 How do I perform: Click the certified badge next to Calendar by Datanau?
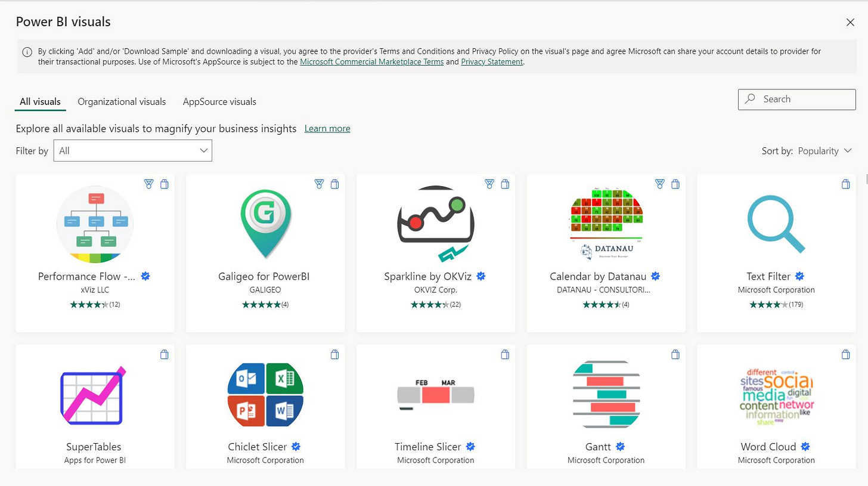(656, 276)
